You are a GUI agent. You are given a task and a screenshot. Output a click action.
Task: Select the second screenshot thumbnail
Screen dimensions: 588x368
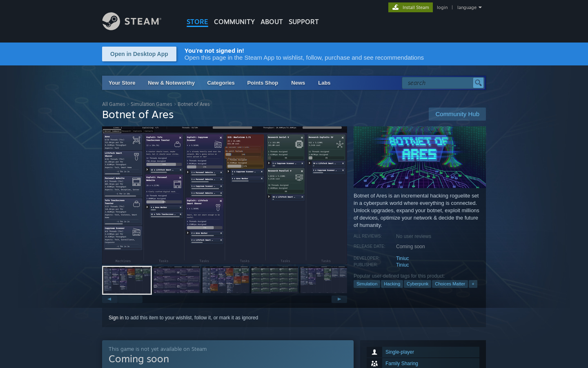tap(176, 280)
